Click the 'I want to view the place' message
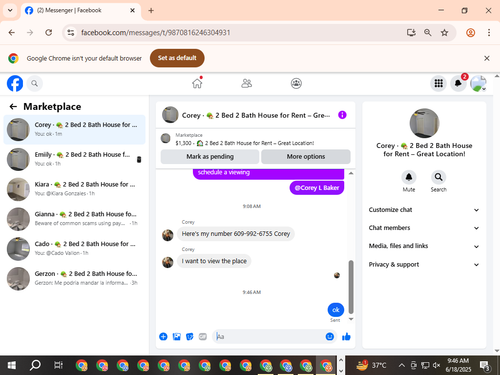Viewport: 500px width, 375px height. [x=214, y=261]
